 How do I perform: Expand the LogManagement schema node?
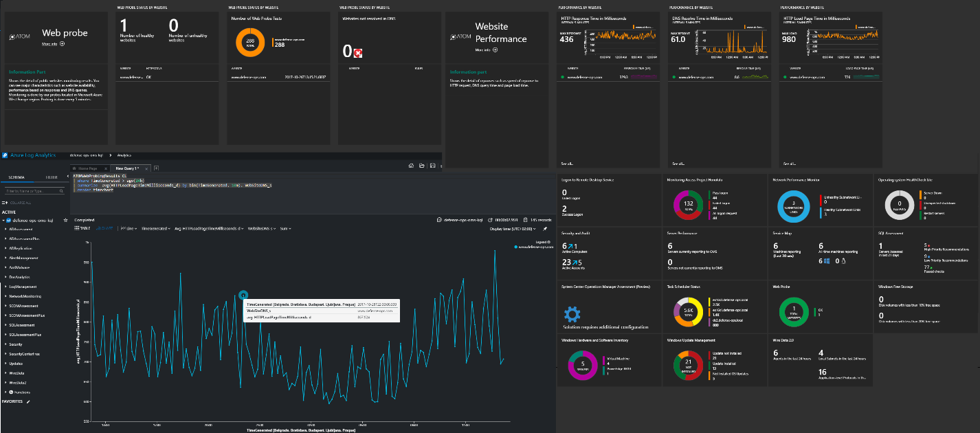click(x=5, y=287)
